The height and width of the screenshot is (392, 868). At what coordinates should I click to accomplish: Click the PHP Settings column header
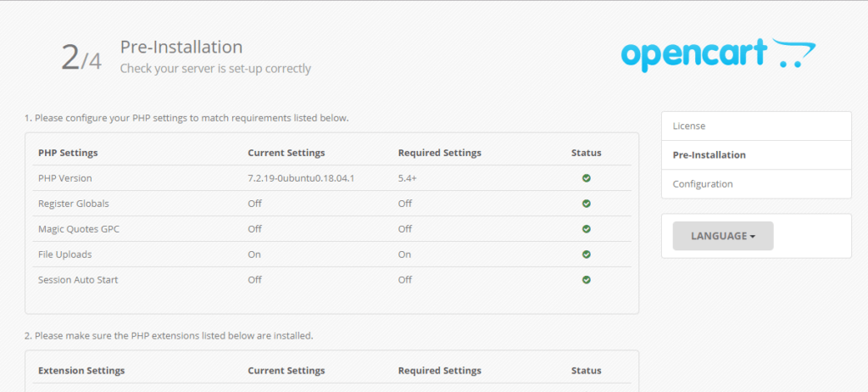pyautogui.click(x=68, y=153)
